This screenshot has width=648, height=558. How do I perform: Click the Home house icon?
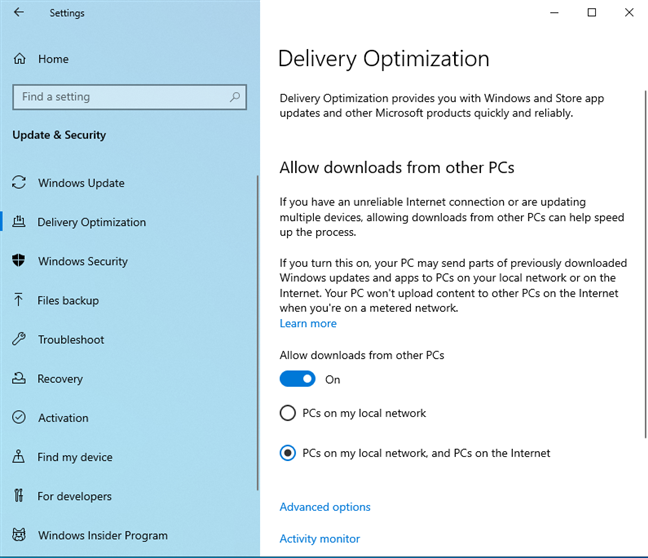pyautogui.click(x=19, y=59)
